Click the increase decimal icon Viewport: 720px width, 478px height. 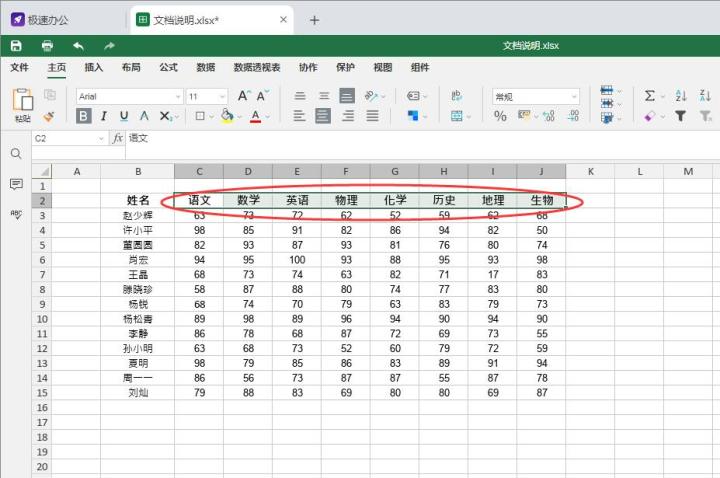click(573, 116)
